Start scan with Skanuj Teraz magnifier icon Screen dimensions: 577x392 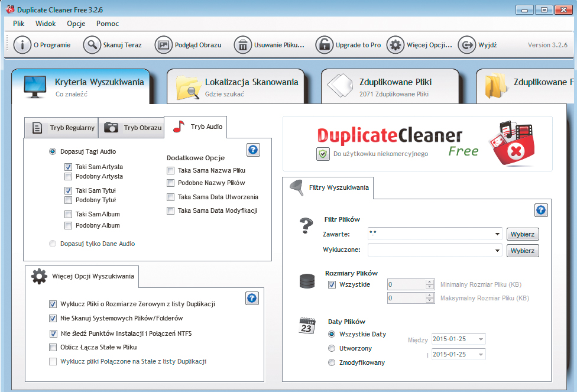[92, 45]
